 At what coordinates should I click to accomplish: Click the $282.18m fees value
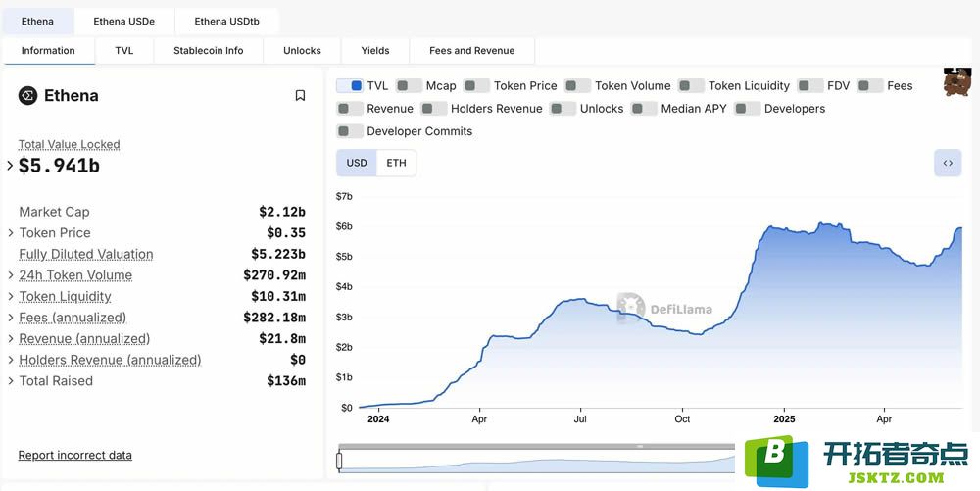coord(275,318)
